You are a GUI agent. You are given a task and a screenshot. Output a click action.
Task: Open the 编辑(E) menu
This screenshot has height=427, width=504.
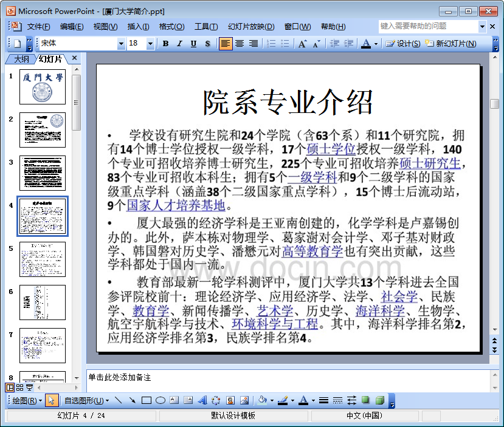pyautogui.click(x=72, y=27)
